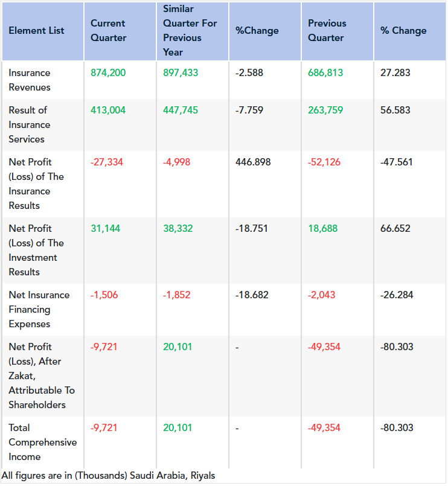Image resolution: width=448 pixels, height=486 pixels.
Task: Click the "All figures are in (Thousands)" footnote
Action: [109, 476]
